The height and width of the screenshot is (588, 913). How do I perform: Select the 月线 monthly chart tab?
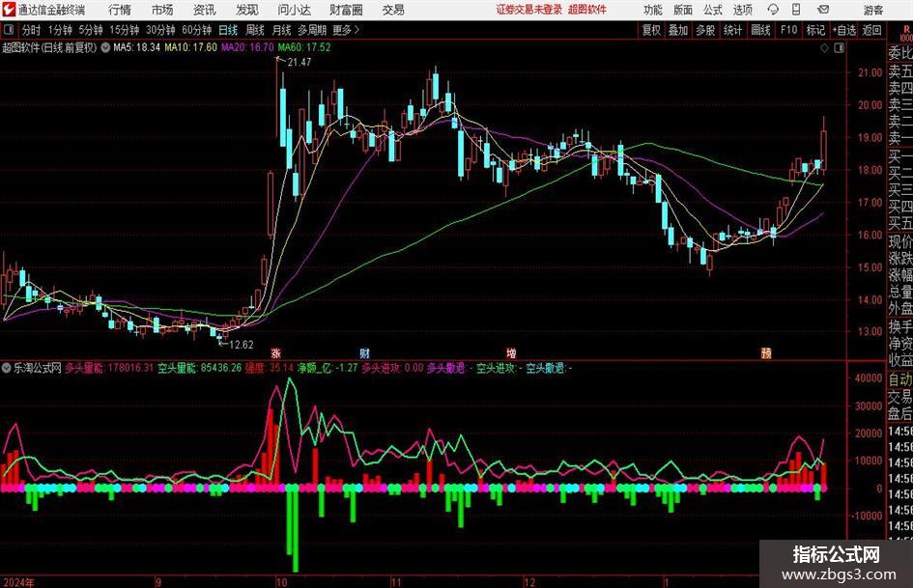pos(282,30)
